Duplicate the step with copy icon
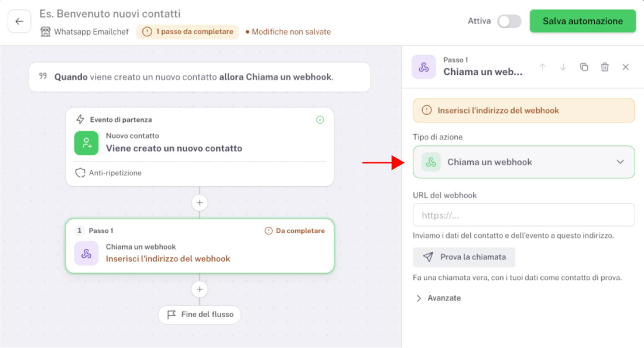The width and height of the screenshot is (644, 348). pos(584,67)
